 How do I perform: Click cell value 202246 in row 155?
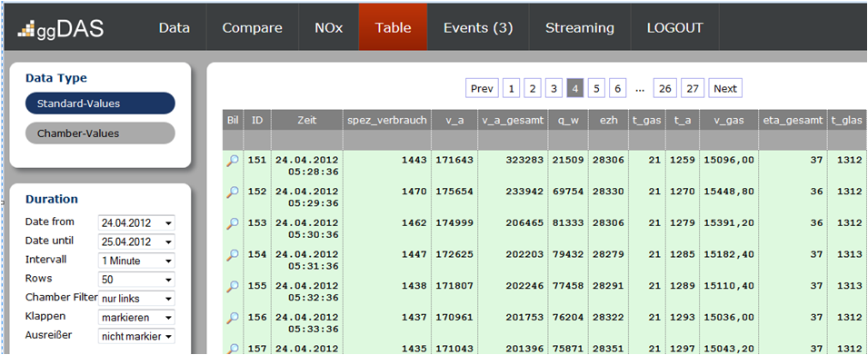pos(524,286)
